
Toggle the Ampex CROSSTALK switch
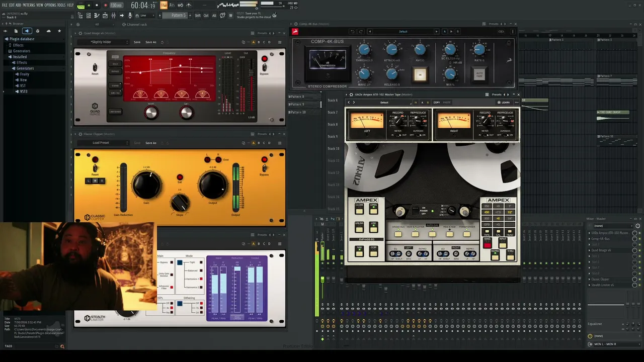398,234
